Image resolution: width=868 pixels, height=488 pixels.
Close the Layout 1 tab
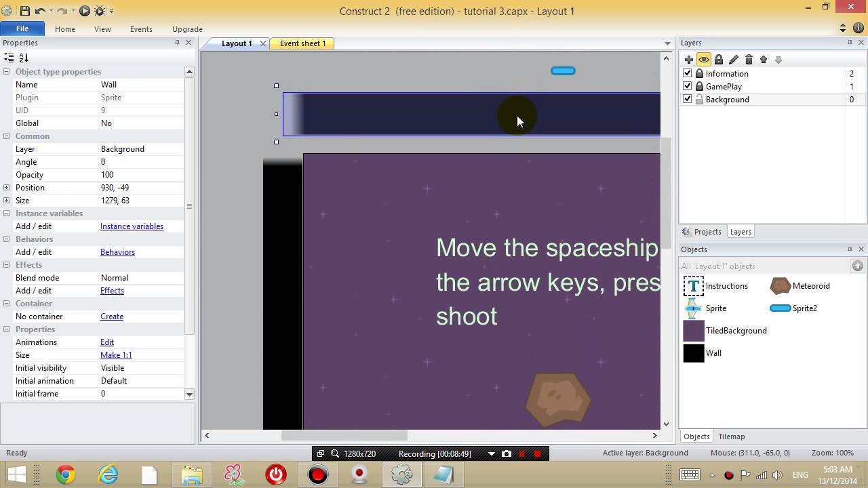[263, 43]
